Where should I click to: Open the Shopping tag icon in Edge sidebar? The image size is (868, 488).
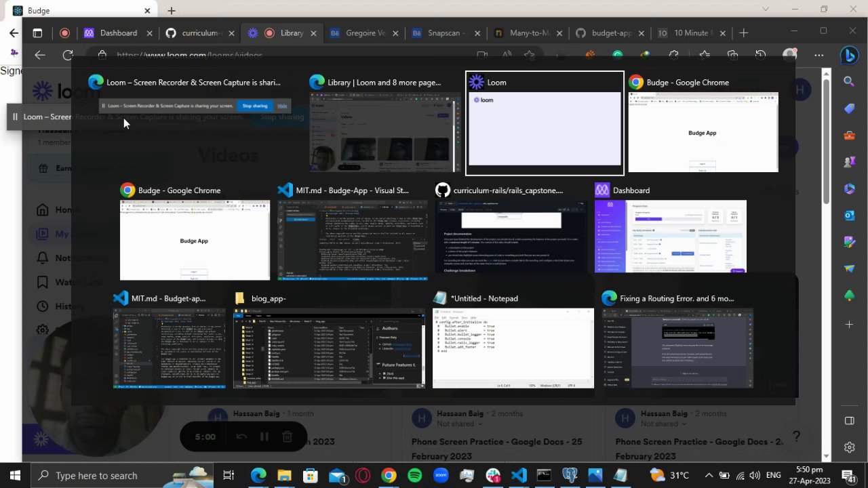coord(849,108)
